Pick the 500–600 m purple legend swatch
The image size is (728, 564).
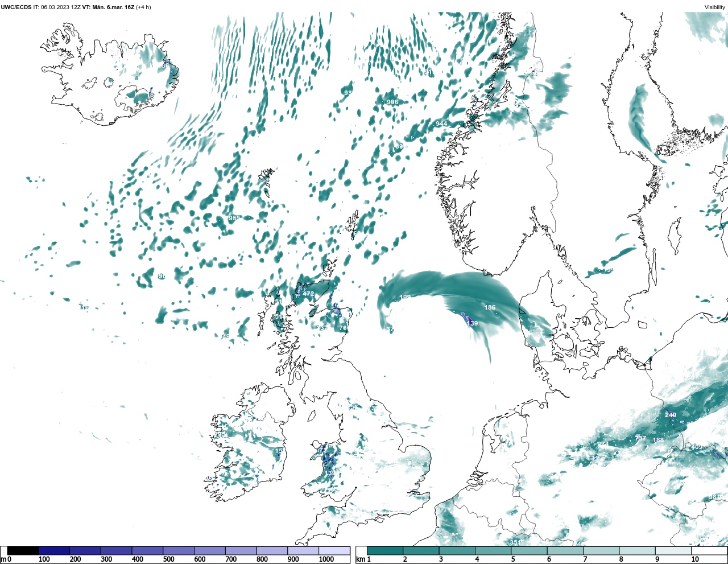[x=179, y=550]
